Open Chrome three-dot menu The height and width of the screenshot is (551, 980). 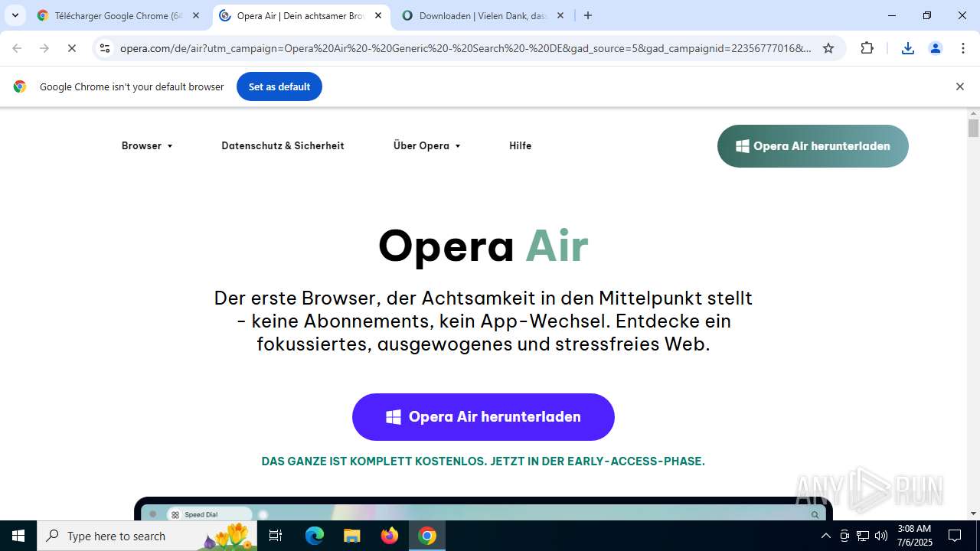[963, 48]
